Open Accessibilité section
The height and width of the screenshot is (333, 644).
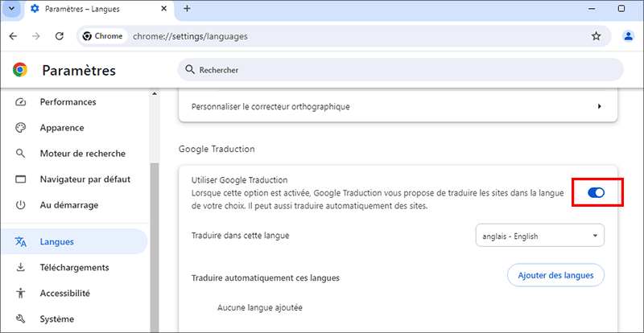pos(74,293)
